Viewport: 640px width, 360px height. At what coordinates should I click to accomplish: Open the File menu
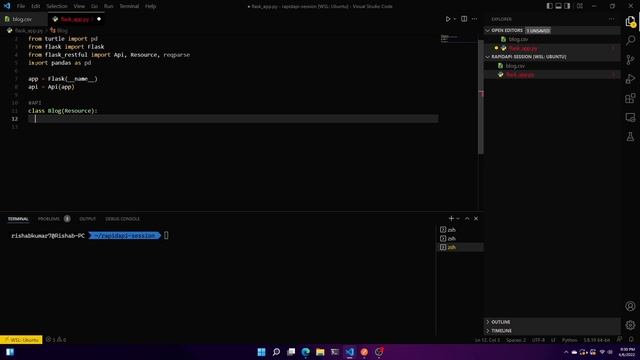pyautogui.click(x=21, y=6)
